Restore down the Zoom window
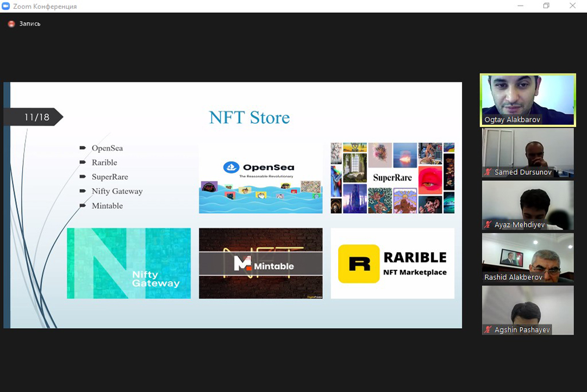587x392 pixels. click(x=546, y=6)
